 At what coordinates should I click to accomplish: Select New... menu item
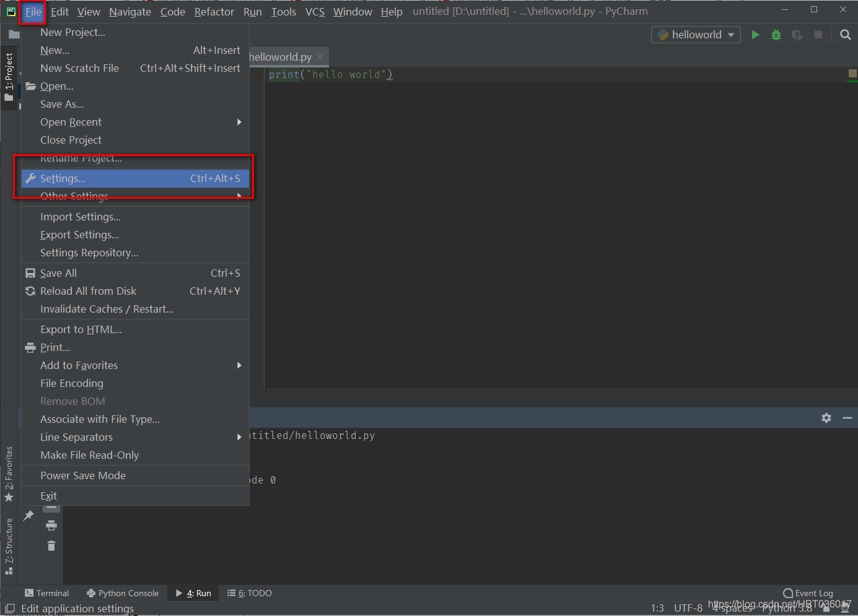[x=135, y=50]
